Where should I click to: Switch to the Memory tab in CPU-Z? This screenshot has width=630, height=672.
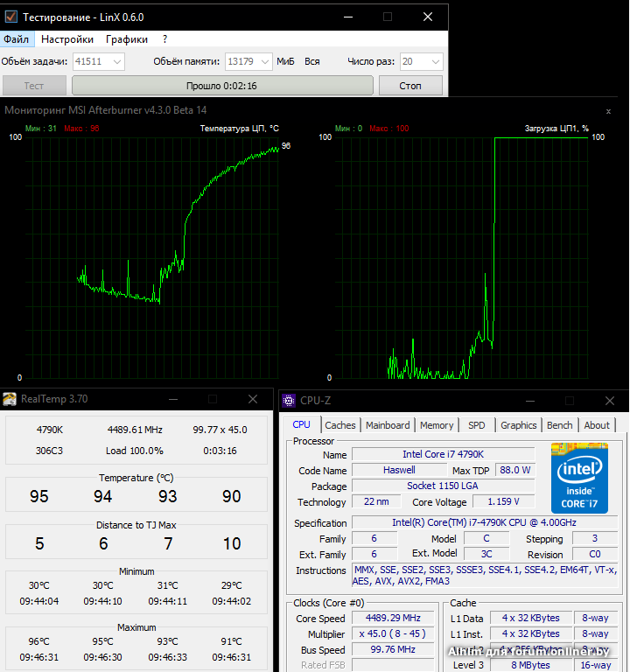[437, 425]
